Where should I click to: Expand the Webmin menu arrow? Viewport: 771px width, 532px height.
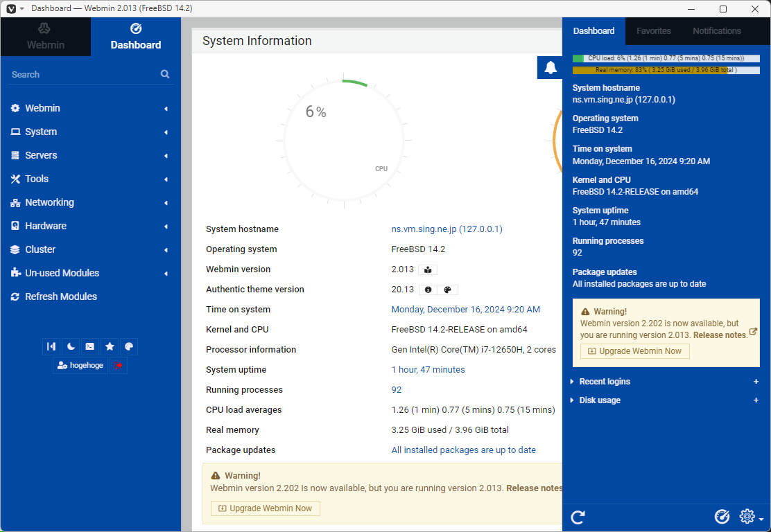(166, 109)
